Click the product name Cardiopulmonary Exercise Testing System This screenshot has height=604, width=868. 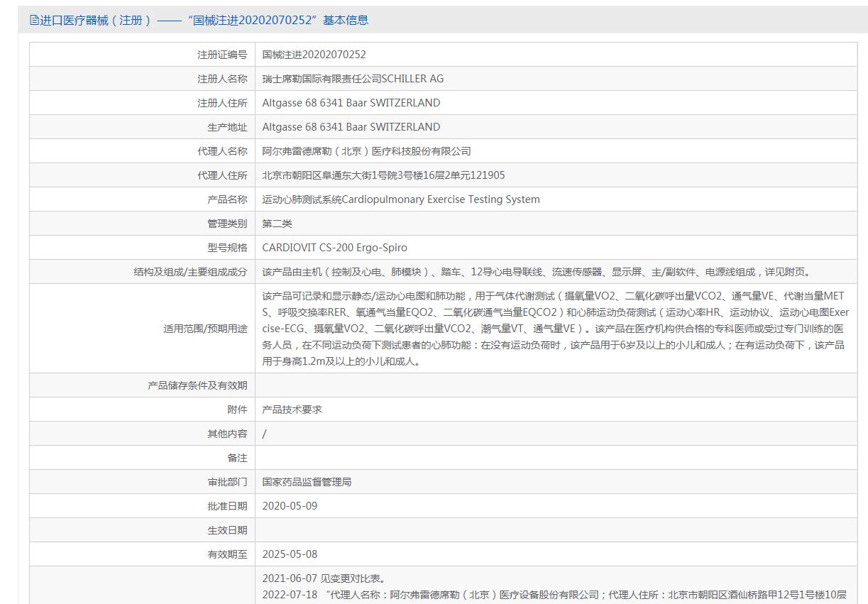401,199
